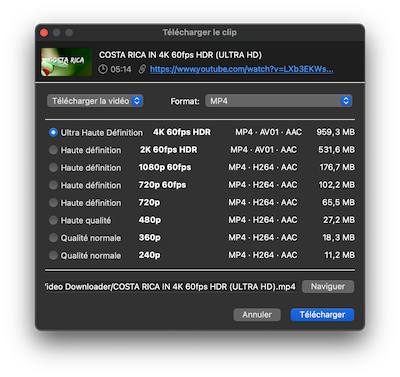Click the link chain icon
Image resolution: width=400 pixels, height=377 pixels.
142,69
